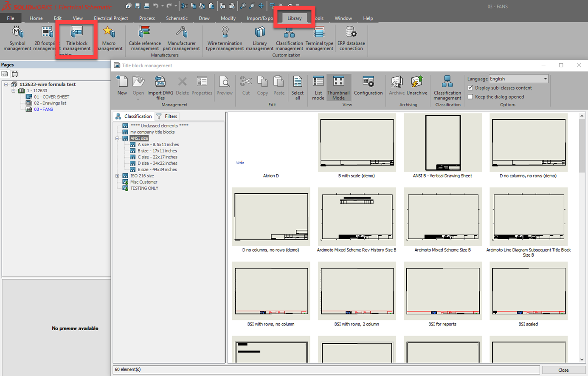Screen dimensions: 588x376
Task: Click Import DWG files
Action: tap(160, 88)
